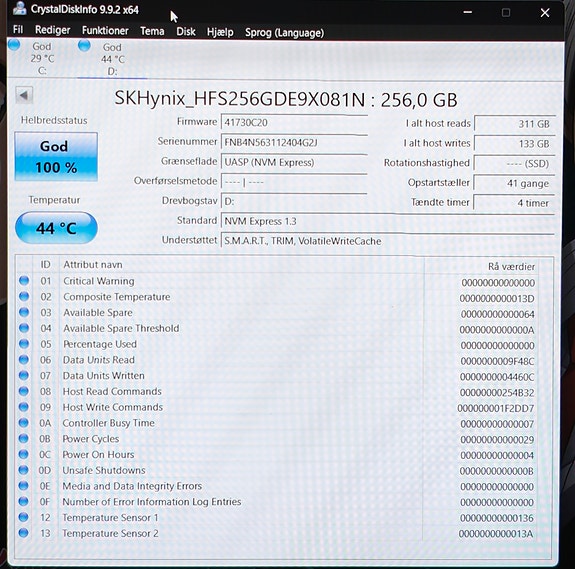Click the God 100 % health status button
575x569 pixels.
(56, 157)
